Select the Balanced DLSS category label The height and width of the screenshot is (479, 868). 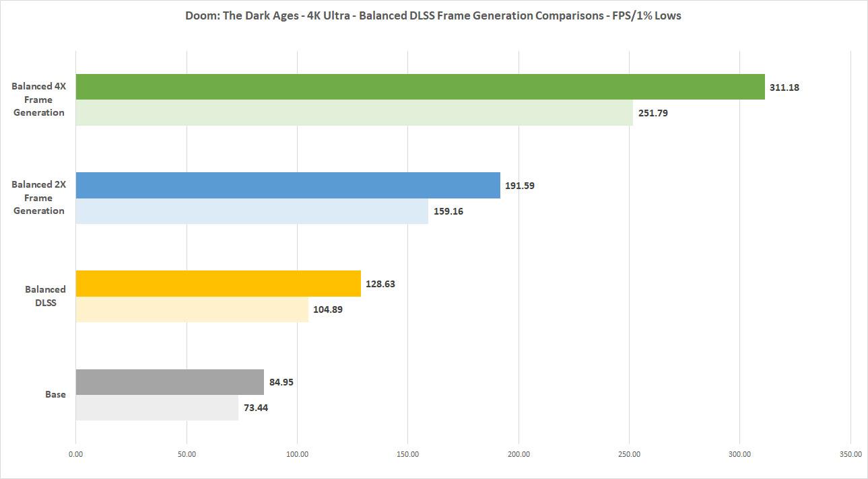45,296
